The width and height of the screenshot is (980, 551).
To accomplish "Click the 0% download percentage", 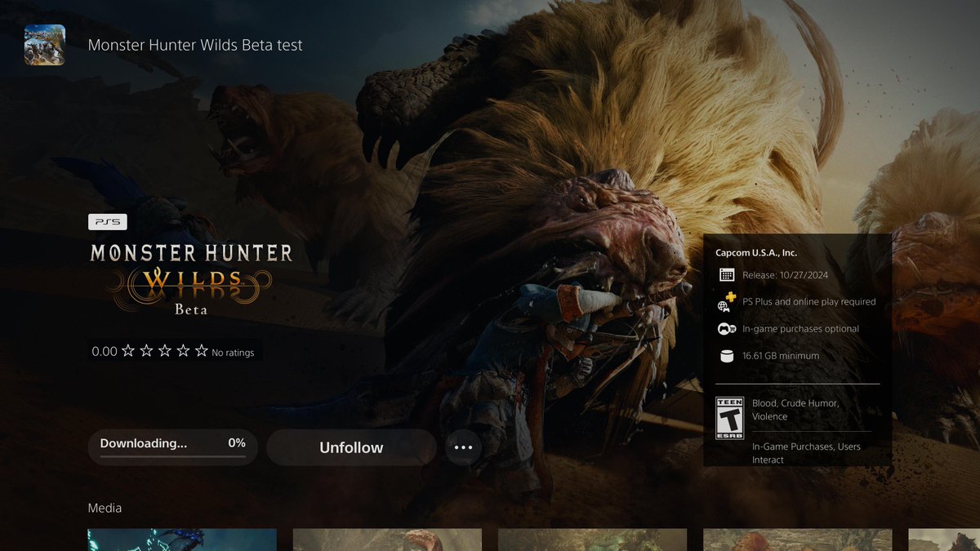I will tap(237, 443).
